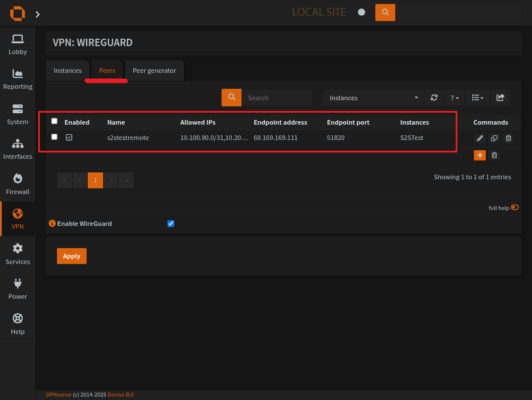532x400 pixels.
Task: Focus the peers table Search field
Action: (277, 98)
